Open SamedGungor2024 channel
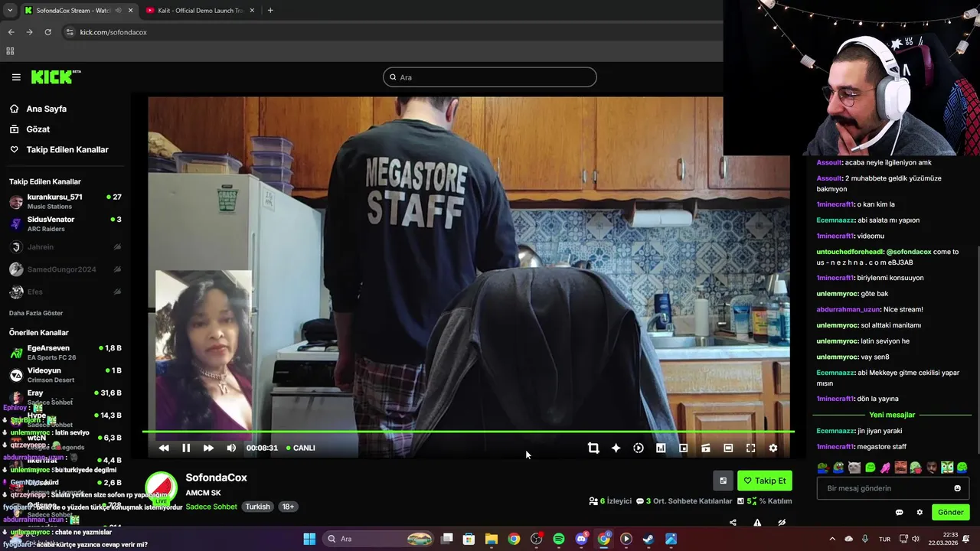Screen dimensions: 980x551 (x=65, y=269)
